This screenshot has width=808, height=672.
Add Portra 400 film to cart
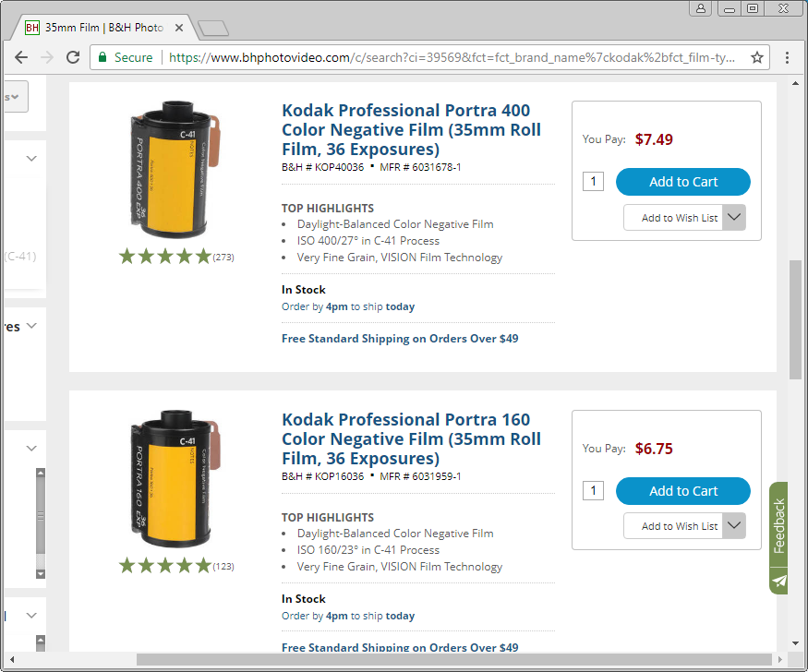tap(682, 182)
